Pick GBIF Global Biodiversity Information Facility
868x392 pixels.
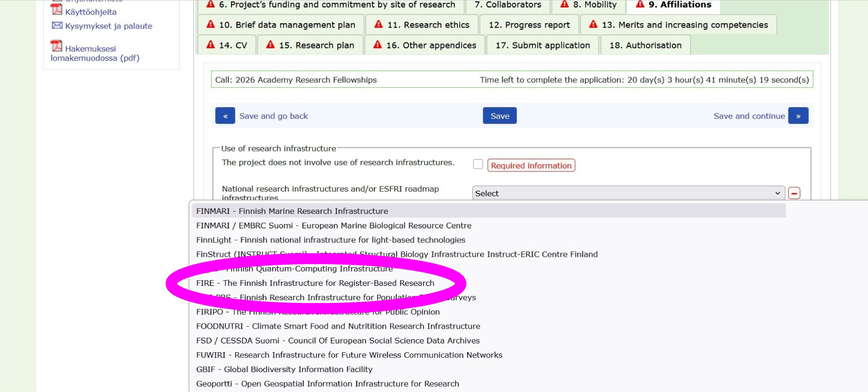pyautogui.click(x=284, y=369)
